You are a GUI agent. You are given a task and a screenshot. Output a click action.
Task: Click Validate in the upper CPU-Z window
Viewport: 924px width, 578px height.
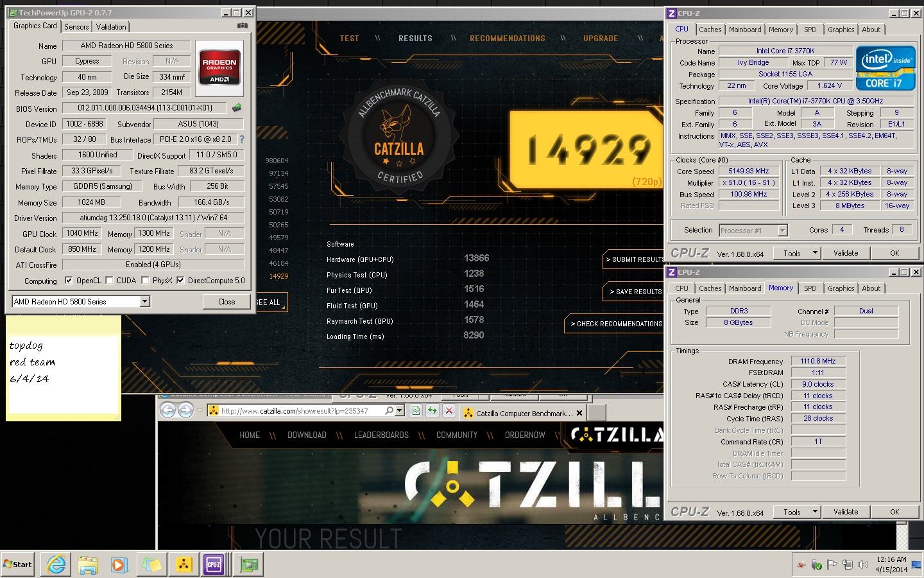click(846, 253)
